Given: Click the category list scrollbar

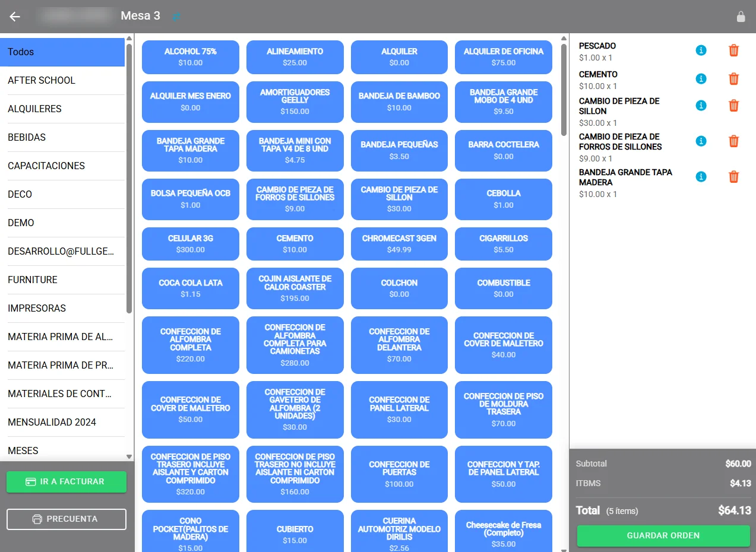Looking at the screenshot, I should point(129,177).
